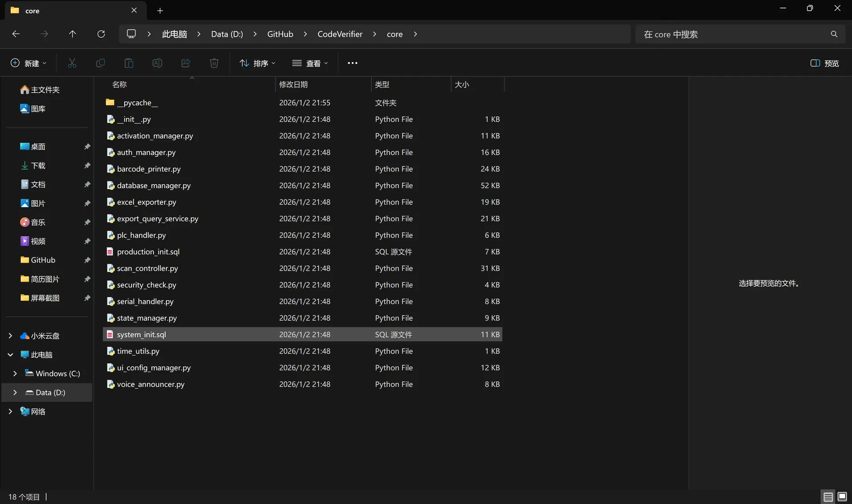Unpin 桌面 using its pin icon
The image size is (852, 504).
[x=87, y=146]
